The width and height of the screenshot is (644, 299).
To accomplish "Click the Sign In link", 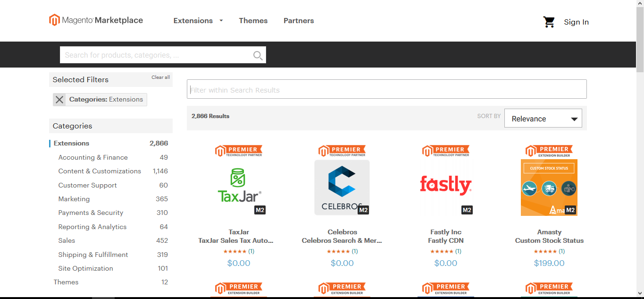I will tap(576, 22).
